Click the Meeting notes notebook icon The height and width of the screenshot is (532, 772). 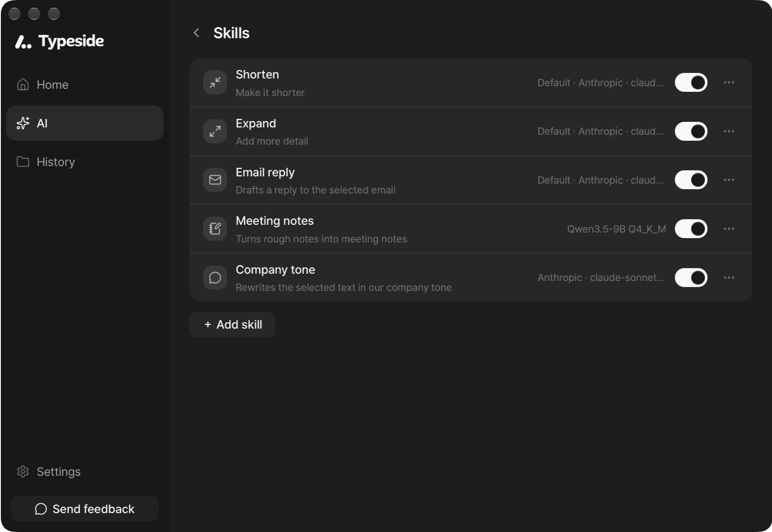pyautogui.click(x=215, y=229)
